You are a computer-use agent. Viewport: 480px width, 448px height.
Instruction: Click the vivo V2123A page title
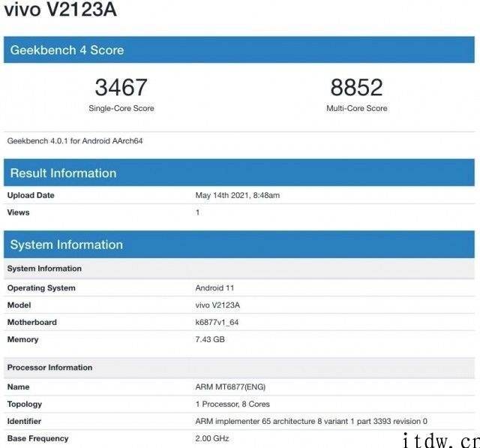[x=60, y=11]
